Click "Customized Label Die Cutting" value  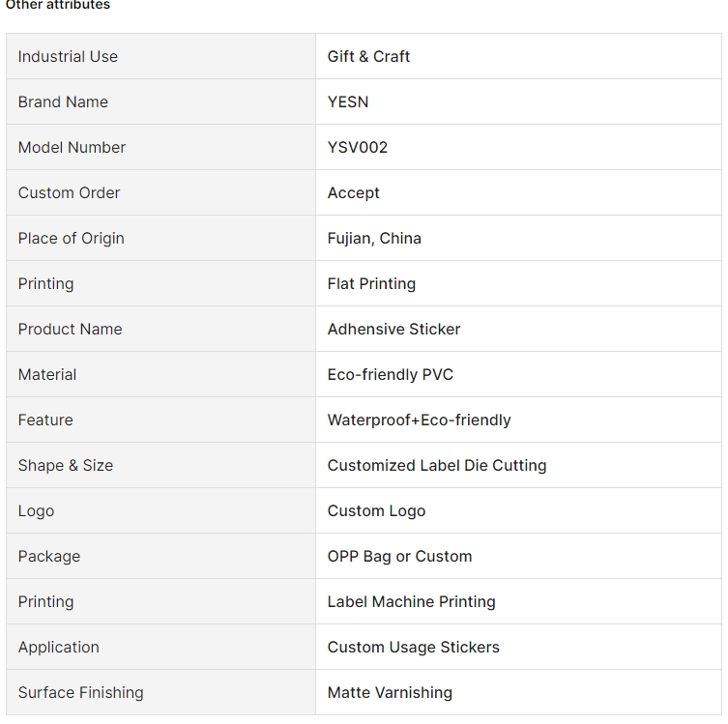click(x=437, y=465)
